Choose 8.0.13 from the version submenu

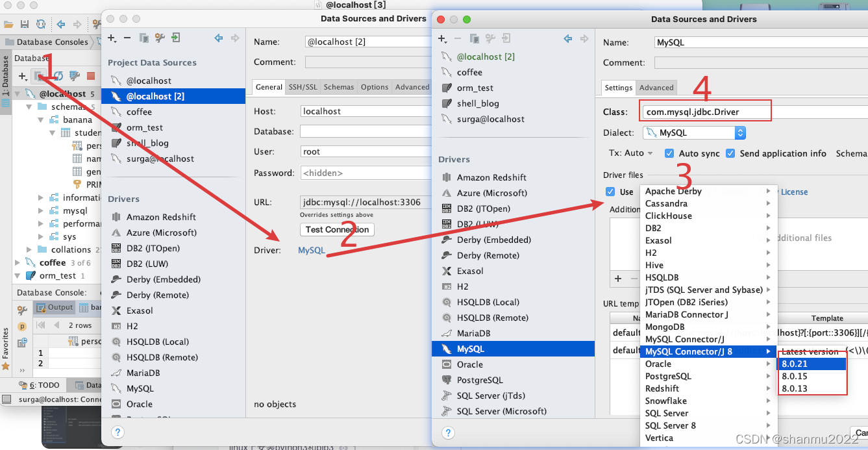pyautogui.click(x=812, y=388)
